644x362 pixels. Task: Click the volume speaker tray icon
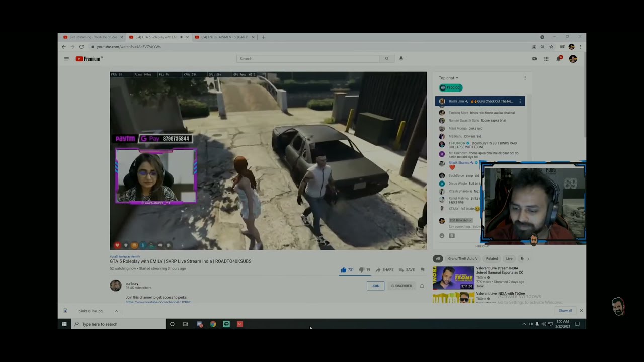544,324
